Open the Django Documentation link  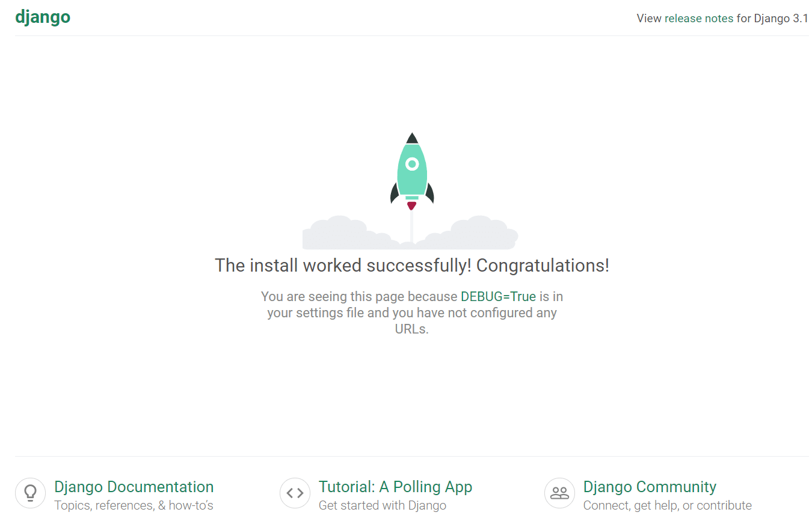pos(134,487)
